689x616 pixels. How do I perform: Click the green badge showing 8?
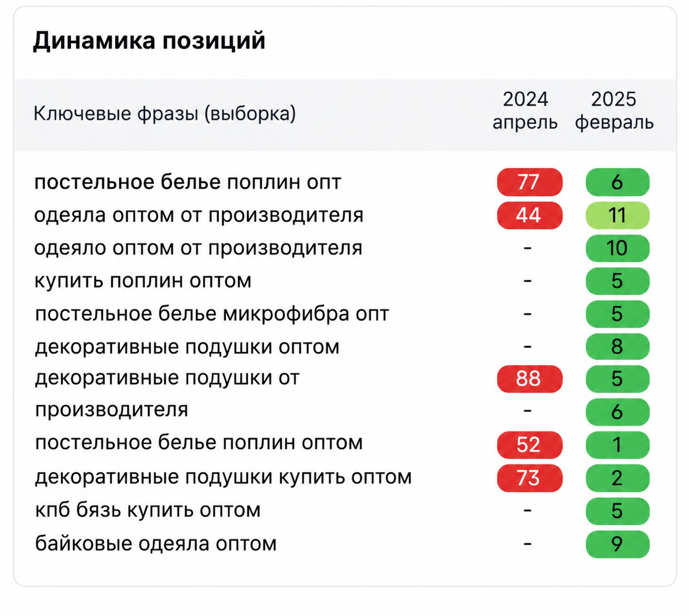(617, 347)
